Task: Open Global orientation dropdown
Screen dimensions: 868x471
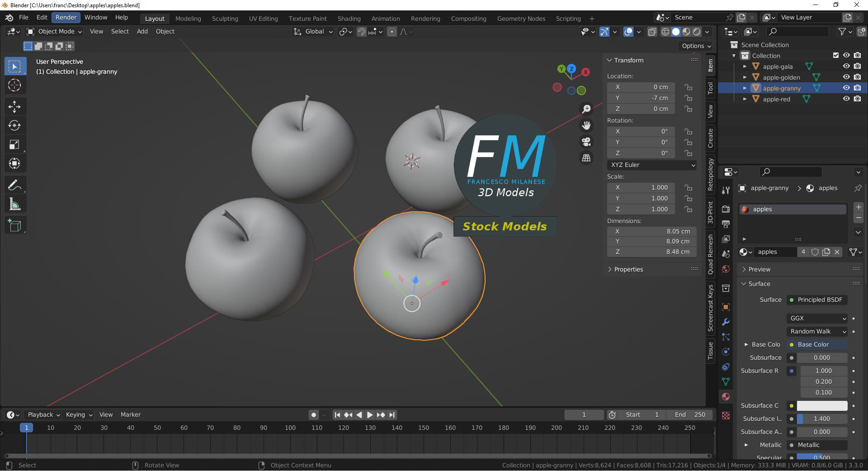Action: tap(313, 32)
